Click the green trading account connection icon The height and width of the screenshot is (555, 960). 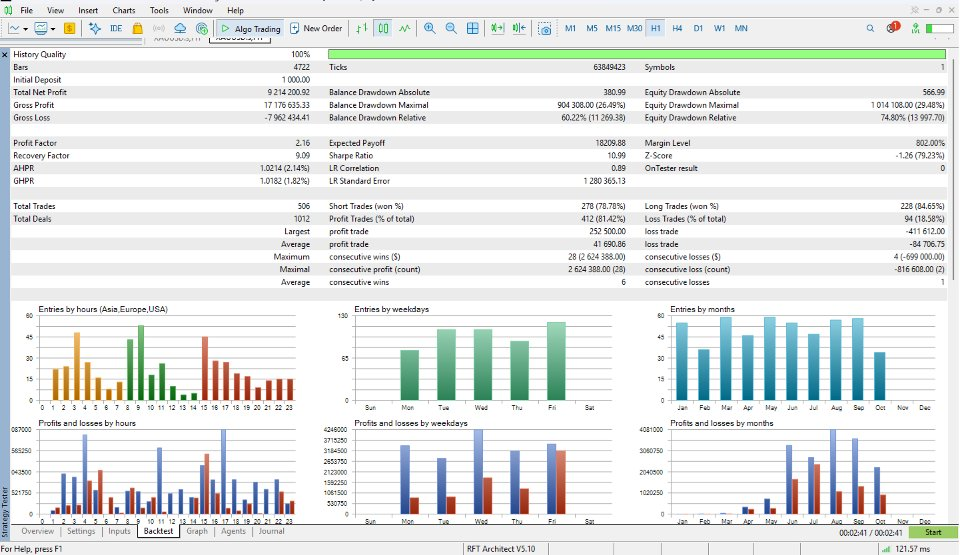click(x=915, y=28)
